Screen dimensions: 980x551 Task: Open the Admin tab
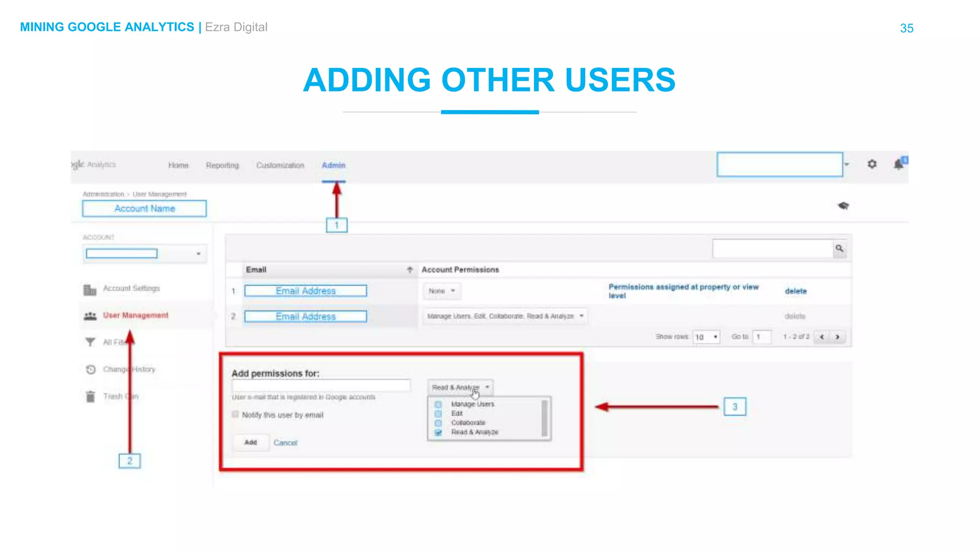tap(334, 165)
